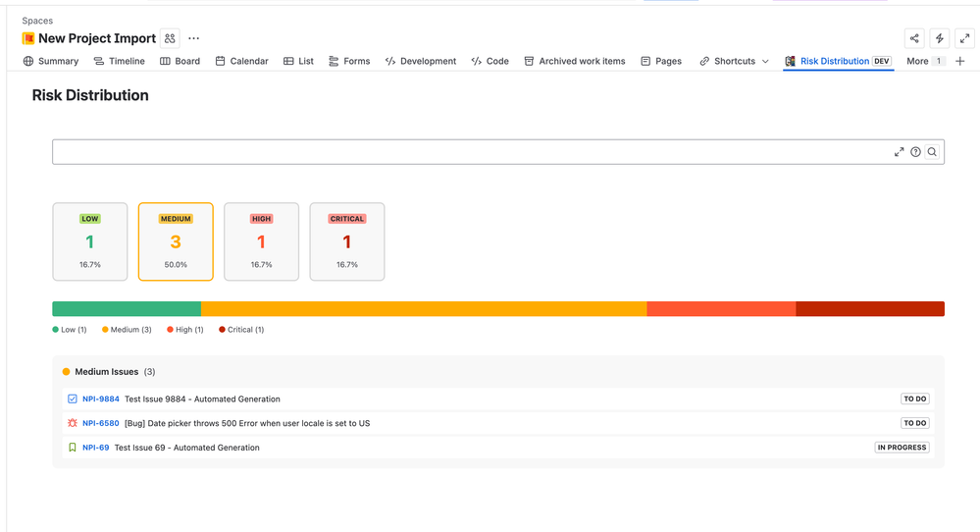This screenshot has height=532, width=980.
Task: Click the Low (1) legend entry
Action: [70, 330]
